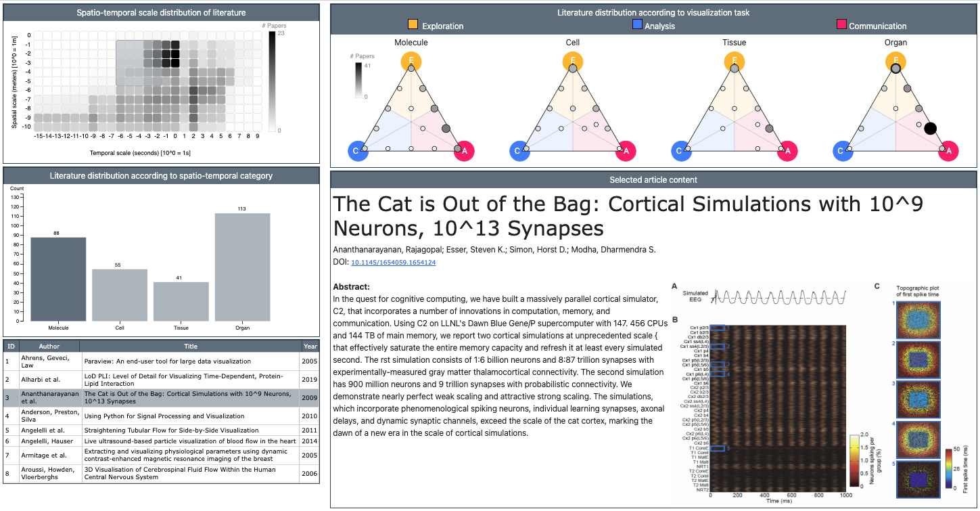
Task: Click the orange E node in Tissue triangle
Action: (x=734, y=62)
